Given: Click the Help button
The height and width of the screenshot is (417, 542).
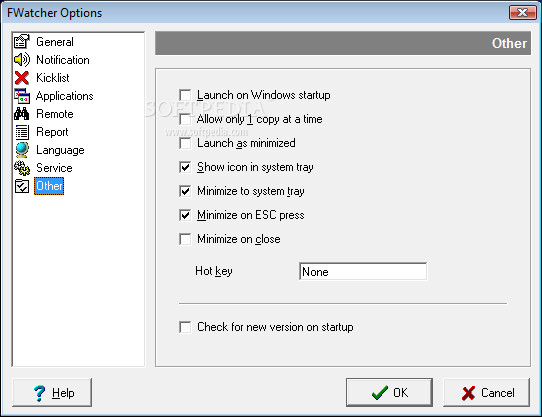Looking at the screenshot, I should tap(52, 392).
